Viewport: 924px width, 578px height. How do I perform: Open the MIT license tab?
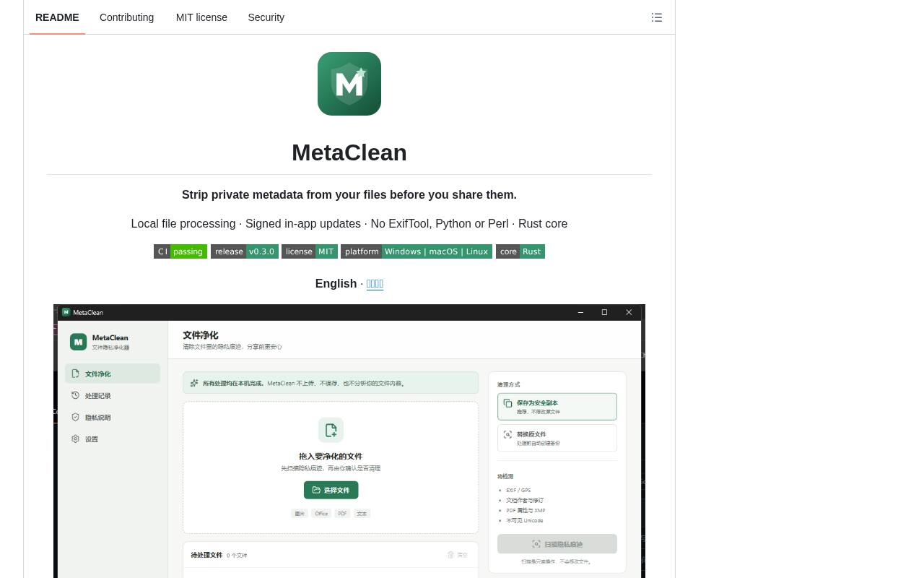coord(201,17)
